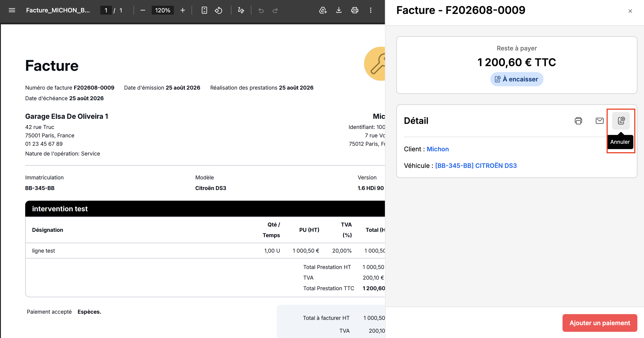Click the Total Prestation TTC label
The width and height of the screenshot is (644, 338).
click(329, 288)
